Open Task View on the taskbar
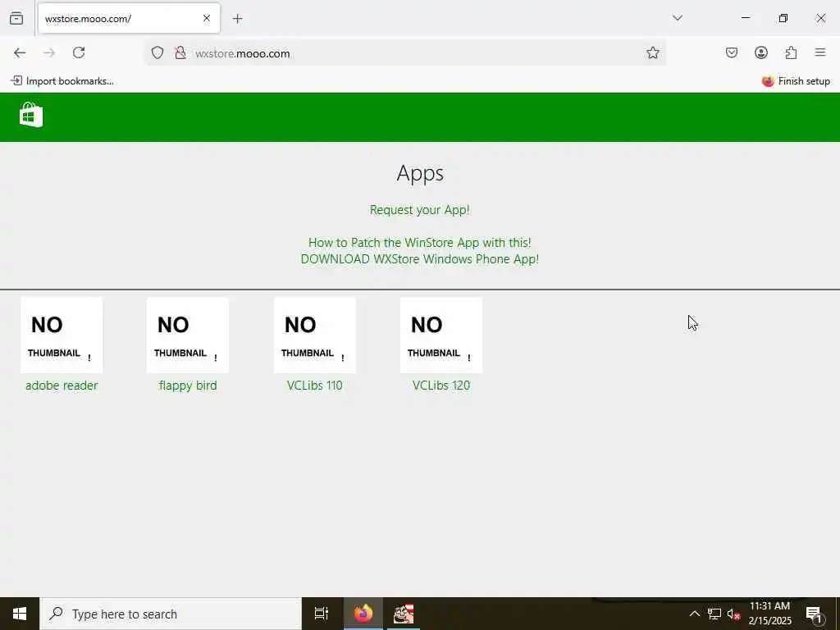Screen dimensions: 840x630 (322, 614)
